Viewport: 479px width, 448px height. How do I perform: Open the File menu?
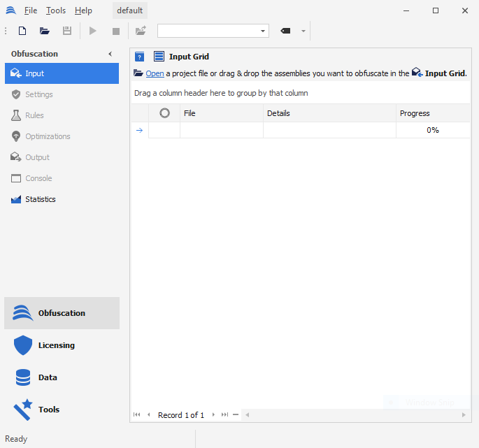pos(31,10)
